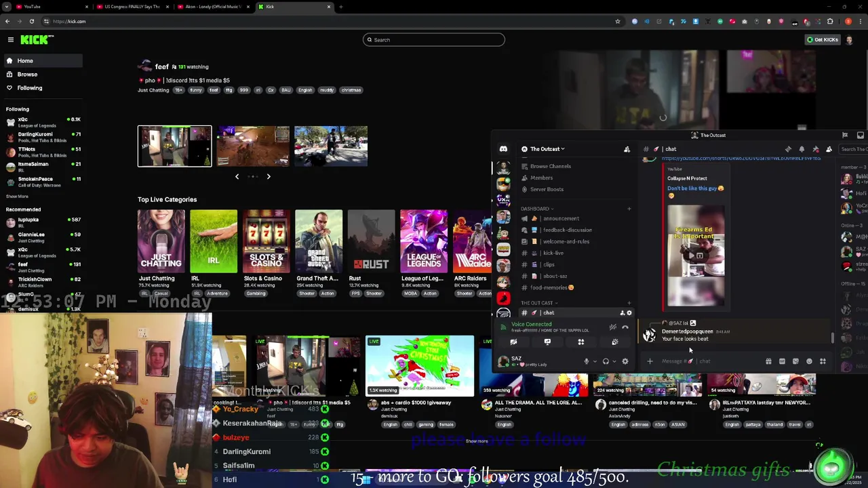Toggle the Discord microphone mute

point(587,362)
